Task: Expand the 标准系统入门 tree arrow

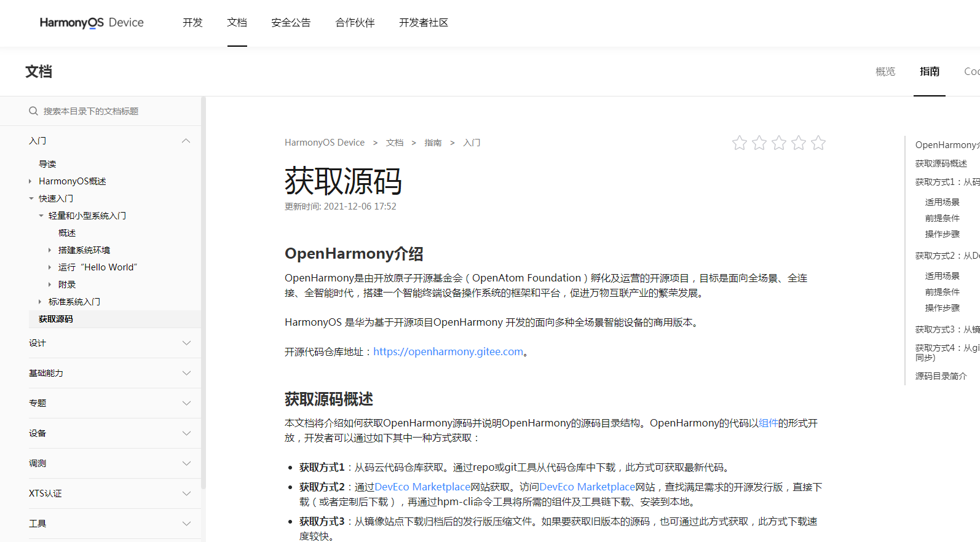Action: (x=40, y=302)
